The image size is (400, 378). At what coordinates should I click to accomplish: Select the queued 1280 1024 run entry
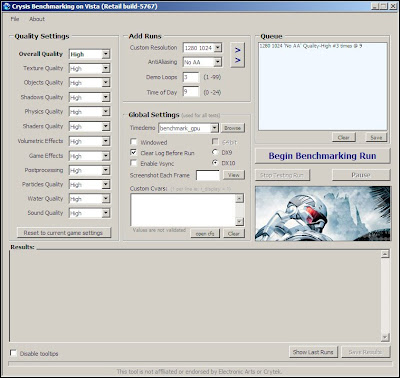pos(311,46)
